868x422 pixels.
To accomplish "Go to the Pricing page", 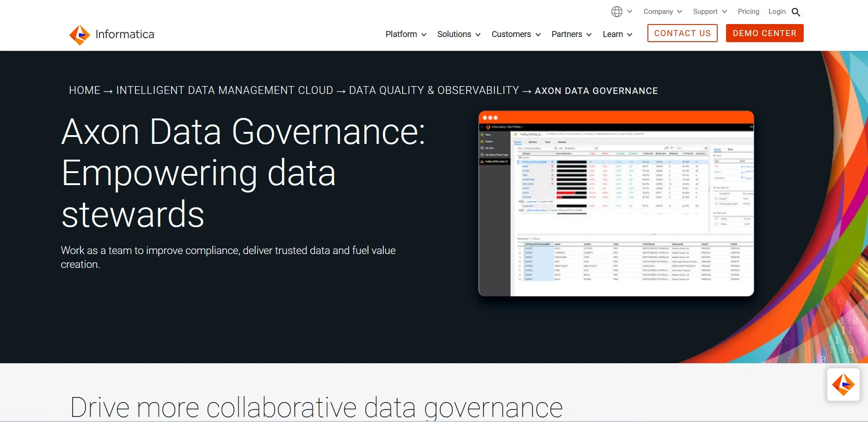I will pos(748,12).
